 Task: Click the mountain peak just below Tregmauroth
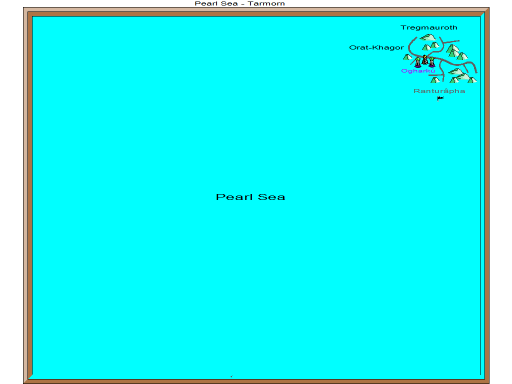(x=428, y=37)
